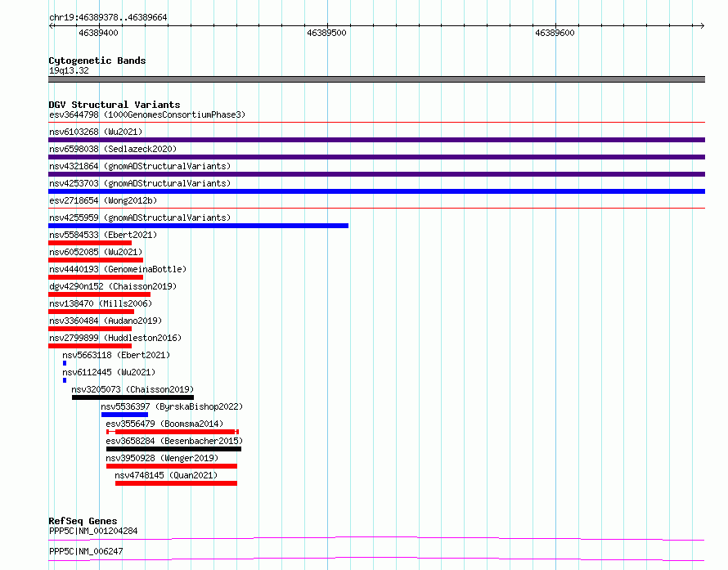This screenshot has width=728, height=570.
Task: Click the nsv138470 (Mills2006) label
Action: (101, 303)
